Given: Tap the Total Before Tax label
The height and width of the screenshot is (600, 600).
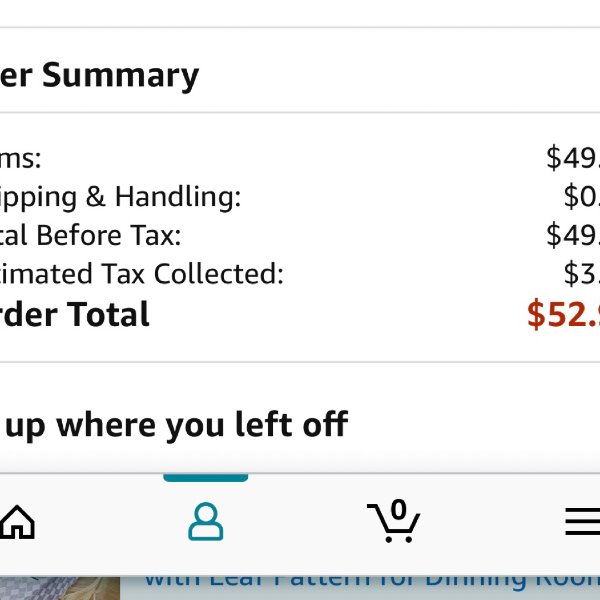Looking at the screenshot, I should click(90, 235).
